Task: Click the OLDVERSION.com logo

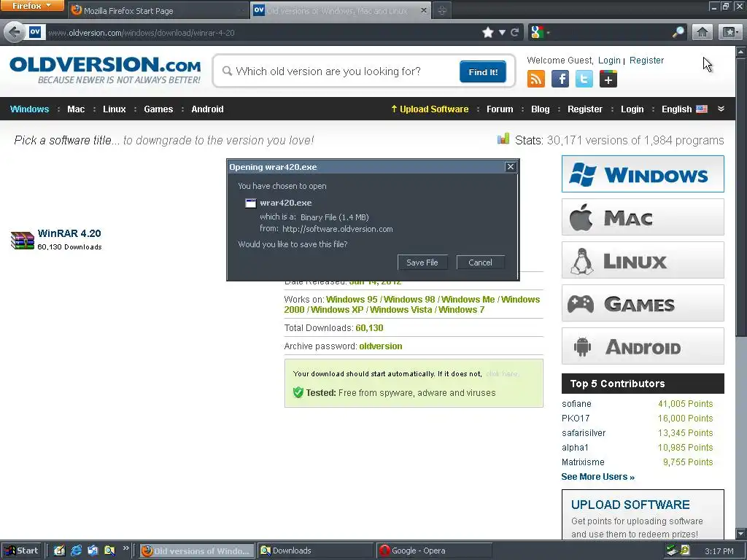Action: (x=105, y=70)
